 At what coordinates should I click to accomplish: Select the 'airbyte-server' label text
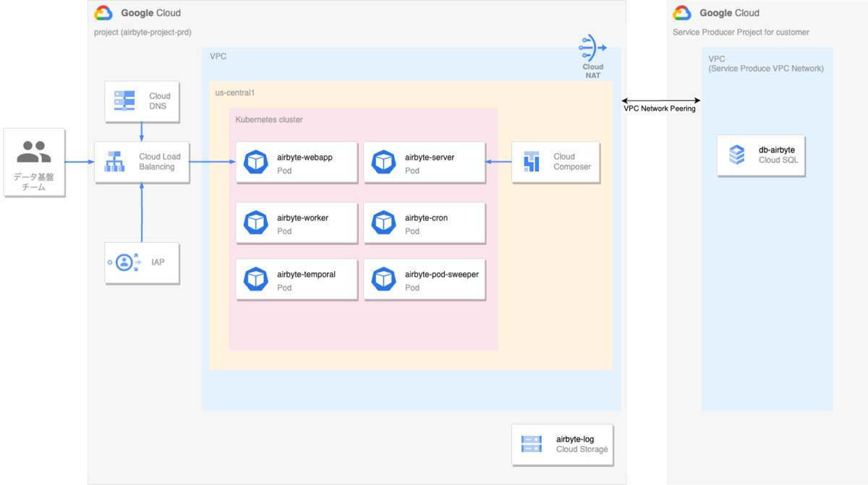click(x=430, y=157)
